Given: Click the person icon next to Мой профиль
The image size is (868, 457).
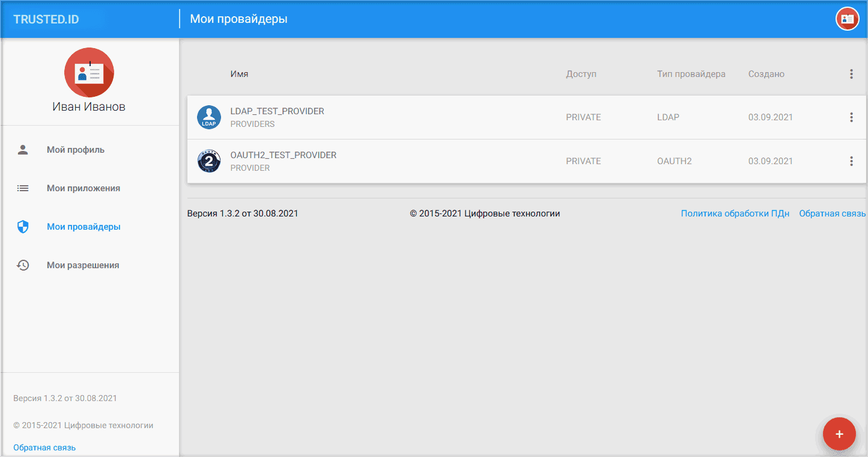Looking at the screenshot, I should pos(23,150).
